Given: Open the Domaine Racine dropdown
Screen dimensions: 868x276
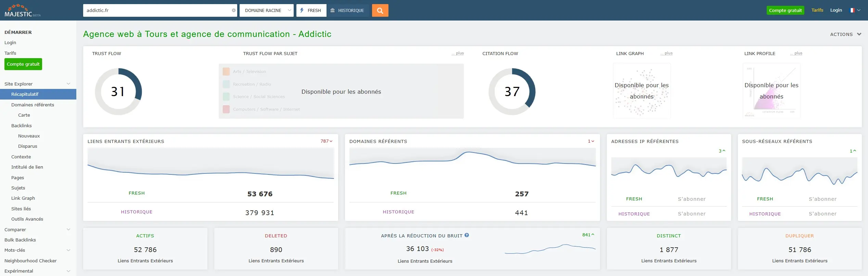Looking at the screenshot, I should click(x=266, y=11).
